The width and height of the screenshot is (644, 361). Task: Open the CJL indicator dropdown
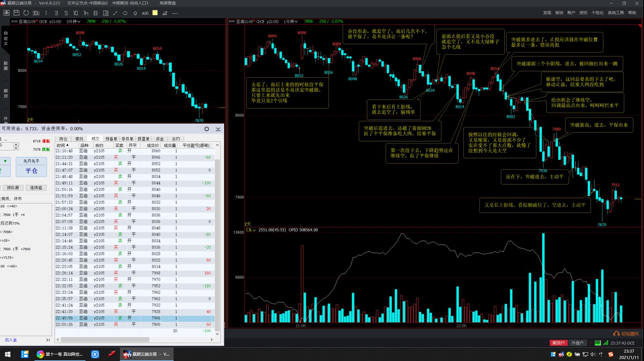251,230
